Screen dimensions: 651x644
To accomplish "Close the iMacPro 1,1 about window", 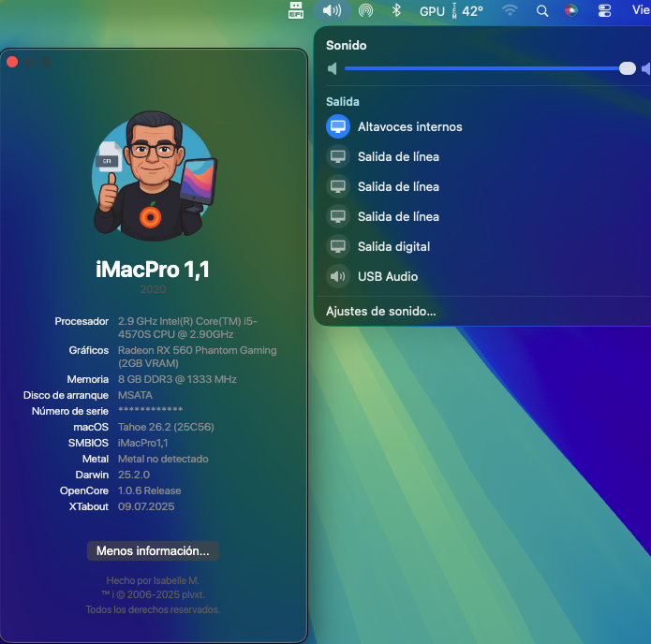I will (x=12, y=62).
